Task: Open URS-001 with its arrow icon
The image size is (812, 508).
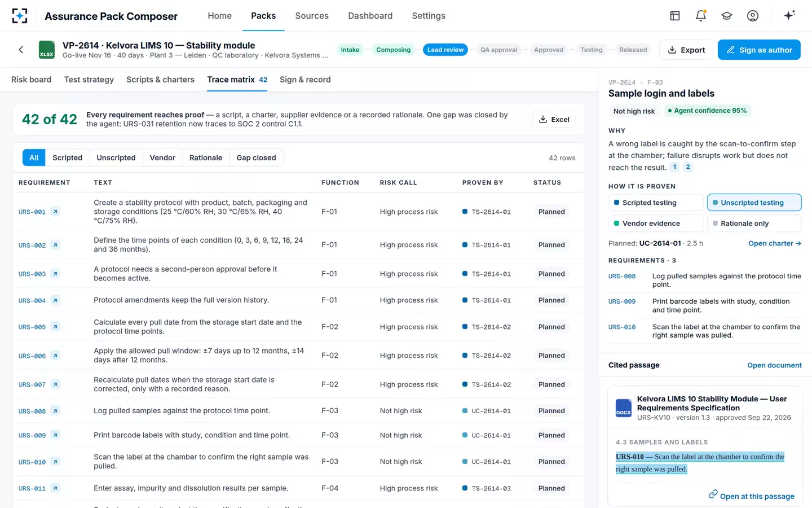Action: [x=55, y=212]
